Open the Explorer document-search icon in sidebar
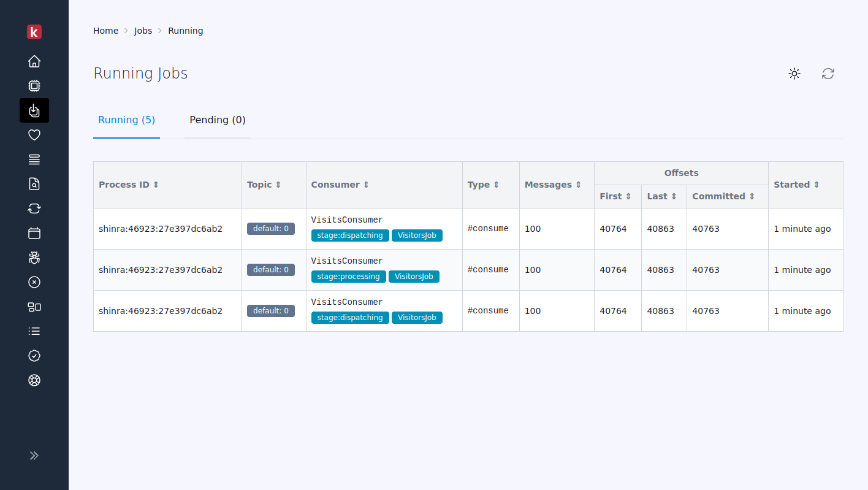The image size is (868, 490). [x=34, y=184]
